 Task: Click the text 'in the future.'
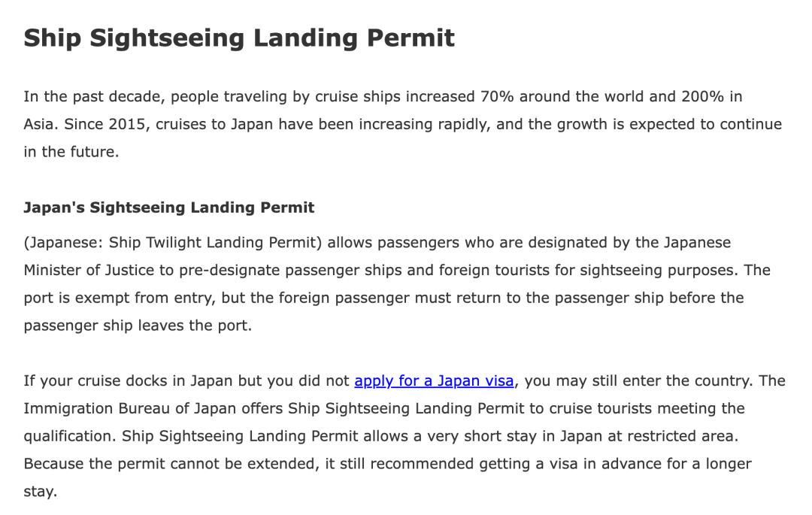(71, 152)
